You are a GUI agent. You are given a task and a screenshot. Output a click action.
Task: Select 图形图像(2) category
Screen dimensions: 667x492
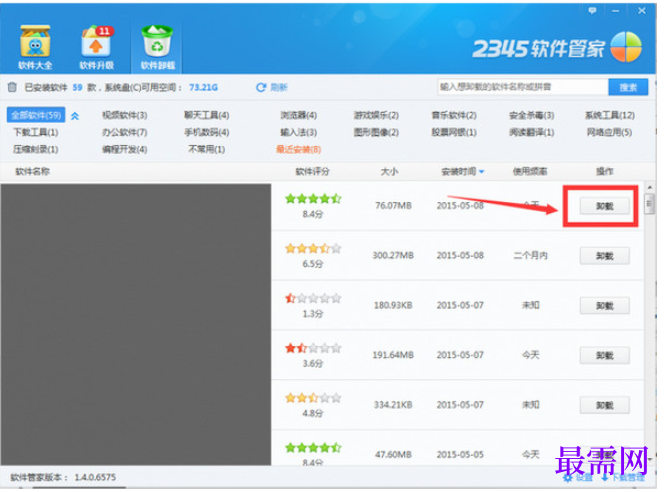pos(376,132)
